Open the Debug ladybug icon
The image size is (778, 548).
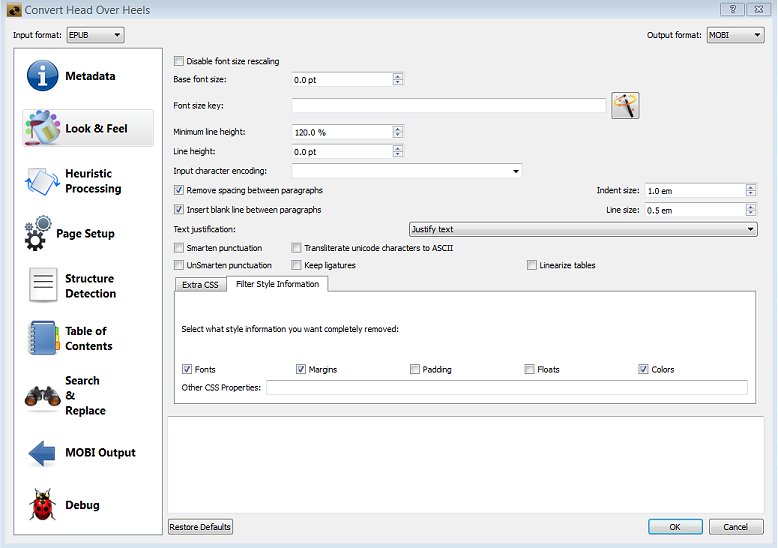coord(42,505)
